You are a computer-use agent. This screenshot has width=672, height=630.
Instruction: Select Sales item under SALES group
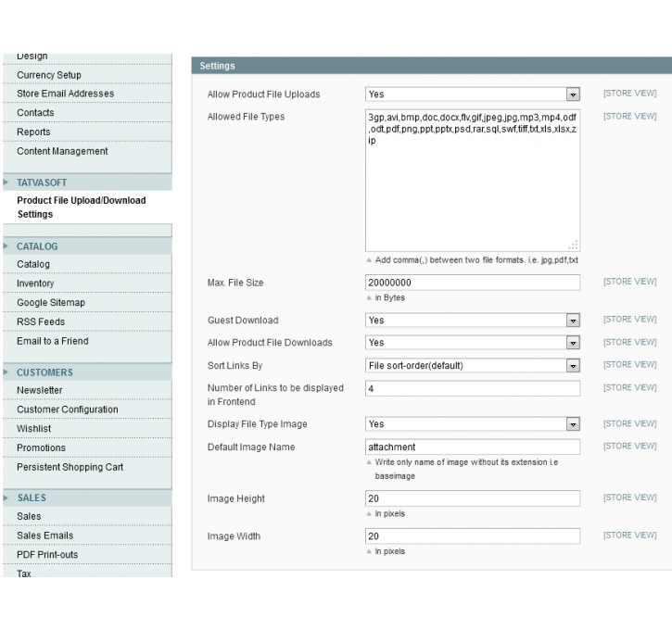point(29,516)
